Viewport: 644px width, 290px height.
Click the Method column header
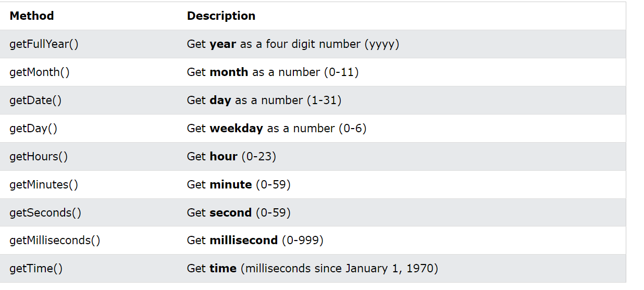pyautogui.click(x=32, y=16)
